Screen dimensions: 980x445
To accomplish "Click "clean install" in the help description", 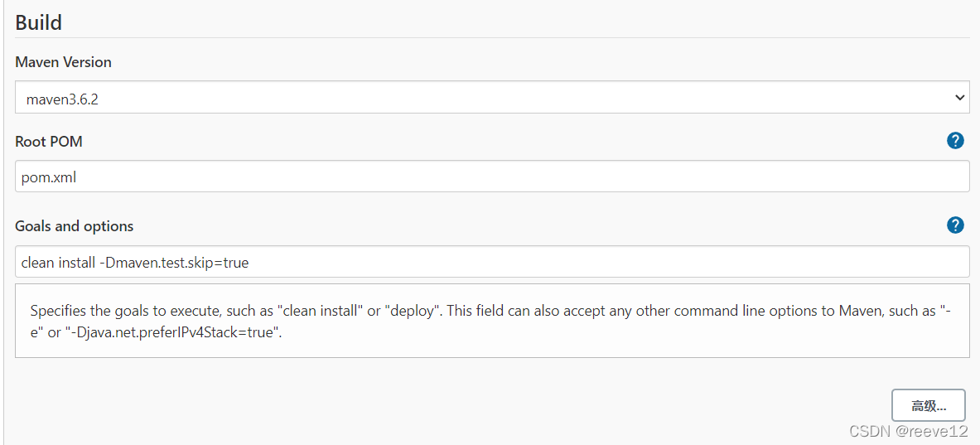I will click(x=321, y=312).
